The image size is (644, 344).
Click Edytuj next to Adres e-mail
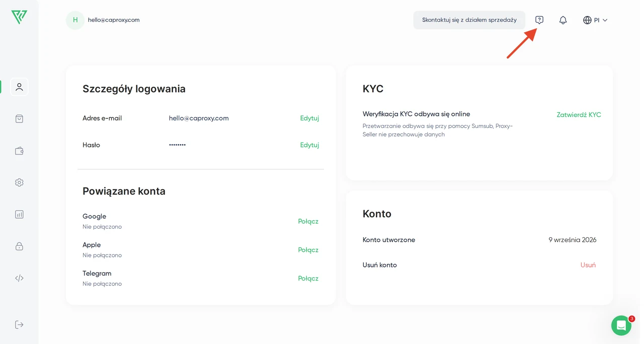tap(309, 118)
